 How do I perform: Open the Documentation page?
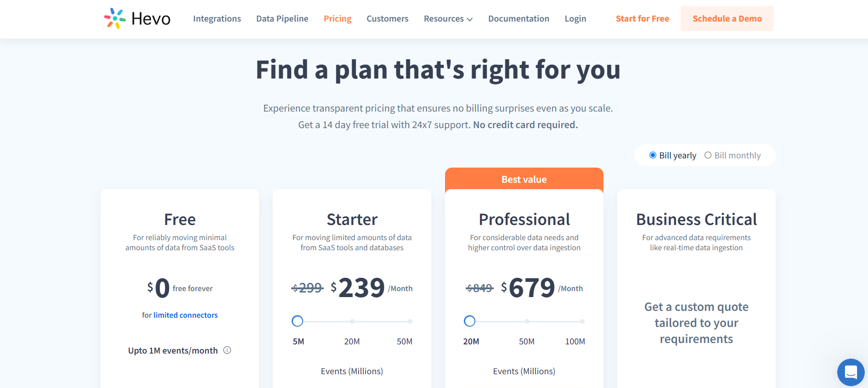click(519, 18)
